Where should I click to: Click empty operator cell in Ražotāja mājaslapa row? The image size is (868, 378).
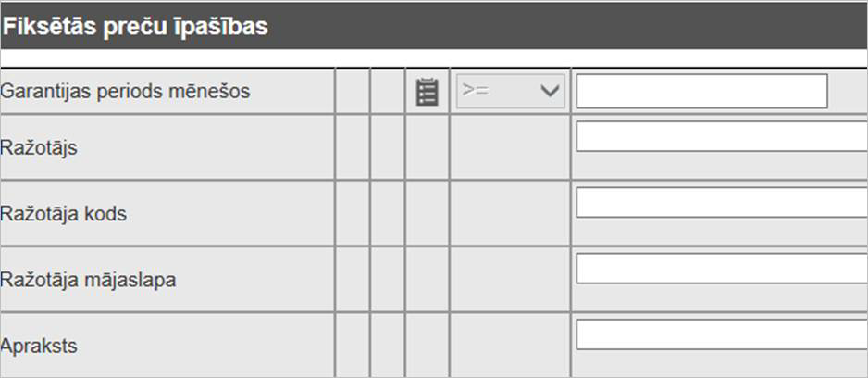click(x=510, y=279)
